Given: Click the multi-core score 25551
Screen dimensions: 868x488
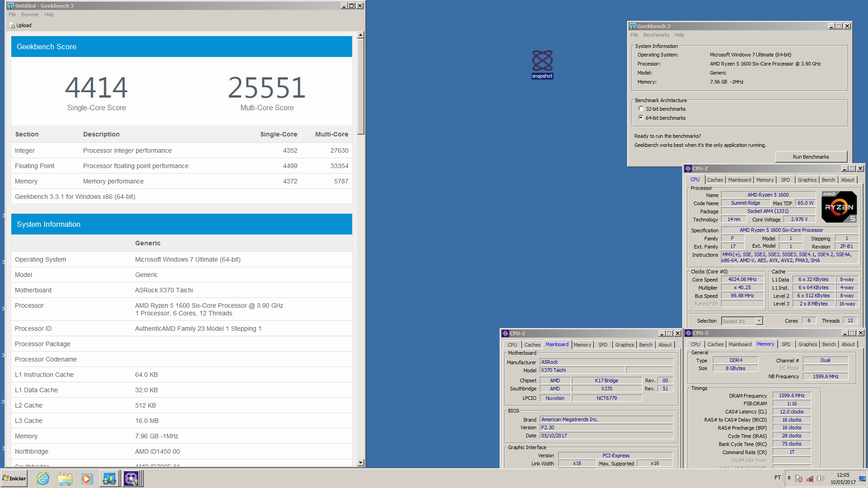Looking at the screenshot, I should [x=267, y=87].
